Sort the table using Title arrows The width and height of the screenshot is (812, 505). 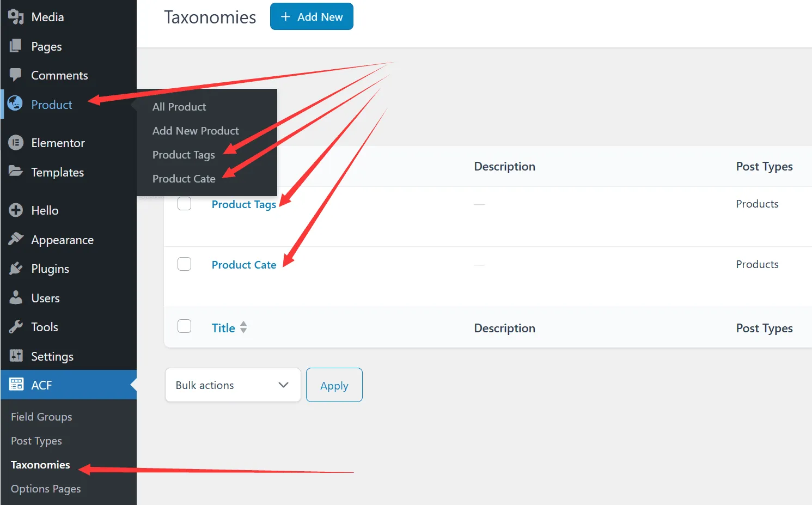tap(243, 327)
